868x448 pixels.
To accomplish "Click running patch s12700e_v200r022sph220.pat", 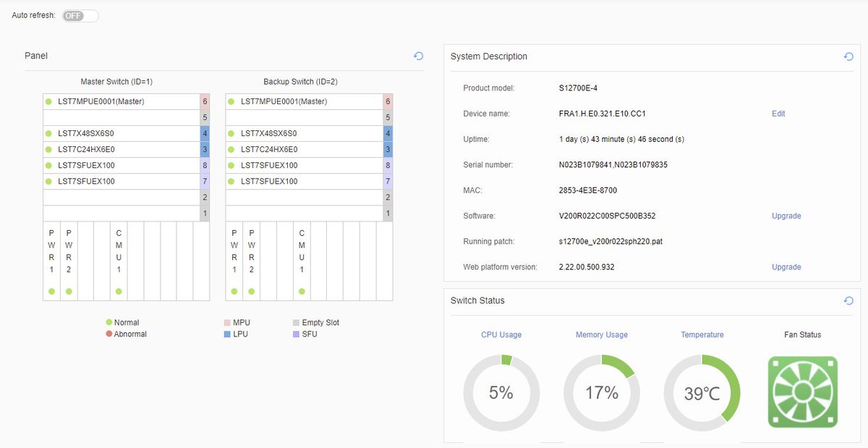I will coord(610,242).
